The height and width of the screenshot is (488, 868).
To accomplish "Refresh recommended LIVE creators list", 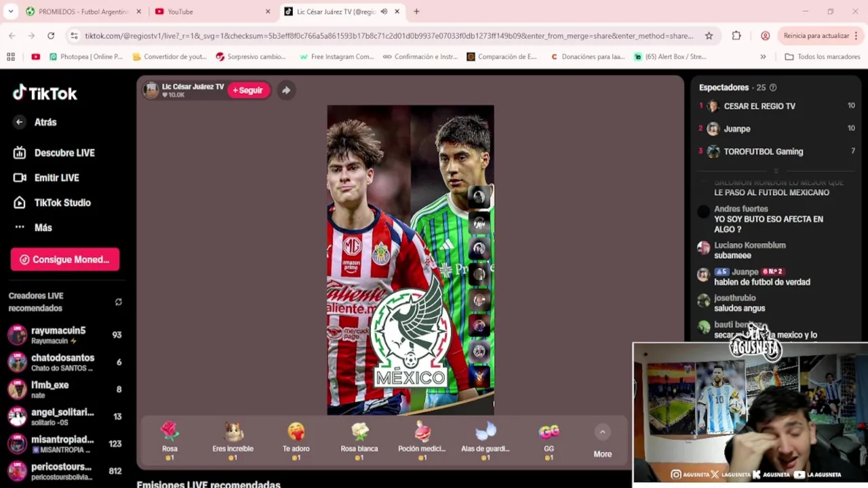I will tap(119, 302).
